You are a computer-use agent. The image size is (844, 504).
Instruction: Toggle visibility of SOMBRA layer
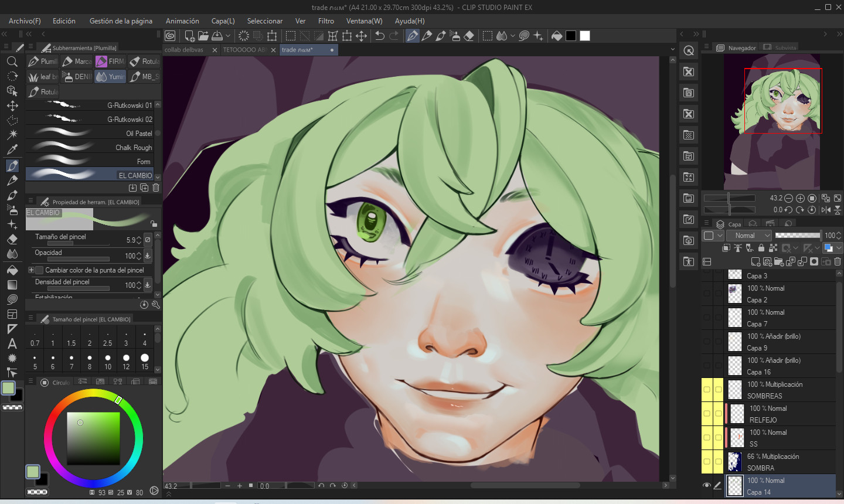pyautogui.click(x=707, y=462)
